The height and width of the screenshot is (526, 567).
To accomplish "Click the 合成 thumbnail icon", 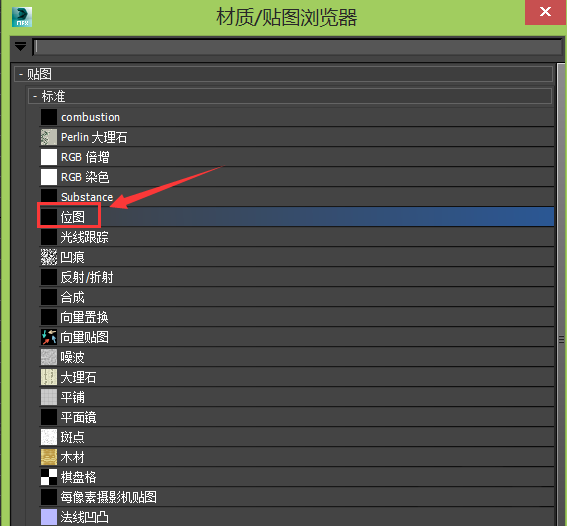I will point(49,297).
